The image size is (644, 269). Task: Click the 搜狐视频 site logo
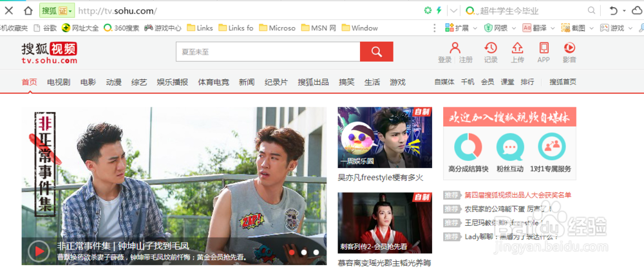[50, 53]
